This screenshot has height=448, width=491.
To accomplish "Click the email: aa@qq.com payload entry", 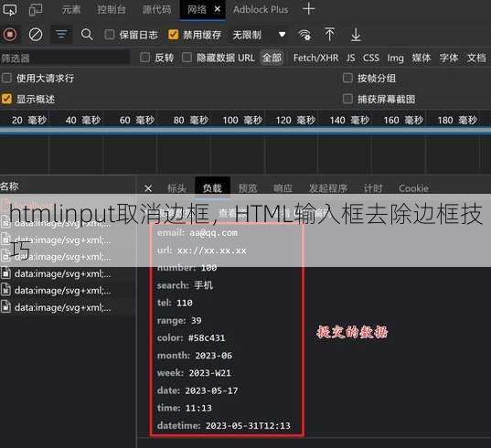I will coord(197,232).
